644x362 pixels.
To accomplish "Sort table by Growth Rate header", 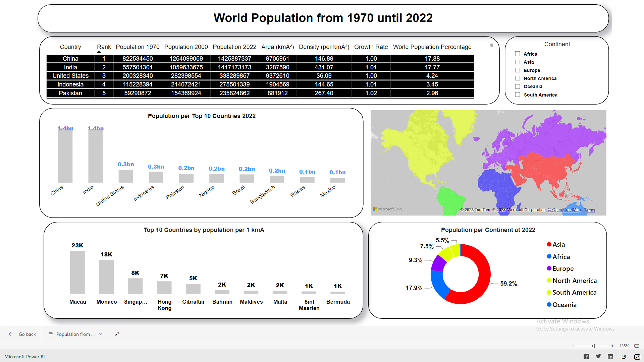I will (x=371, y=47).
